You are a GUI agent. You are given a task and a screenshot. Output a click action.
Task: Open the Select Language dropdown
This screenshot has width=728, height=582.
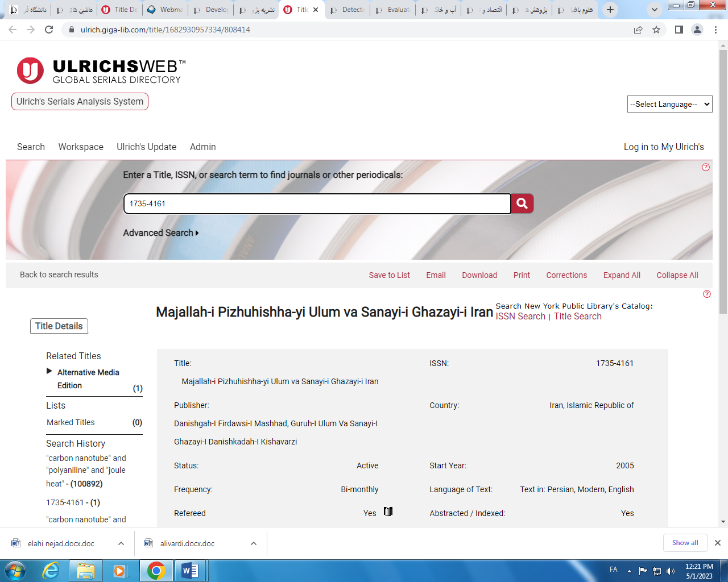click(x=669, y=104)
